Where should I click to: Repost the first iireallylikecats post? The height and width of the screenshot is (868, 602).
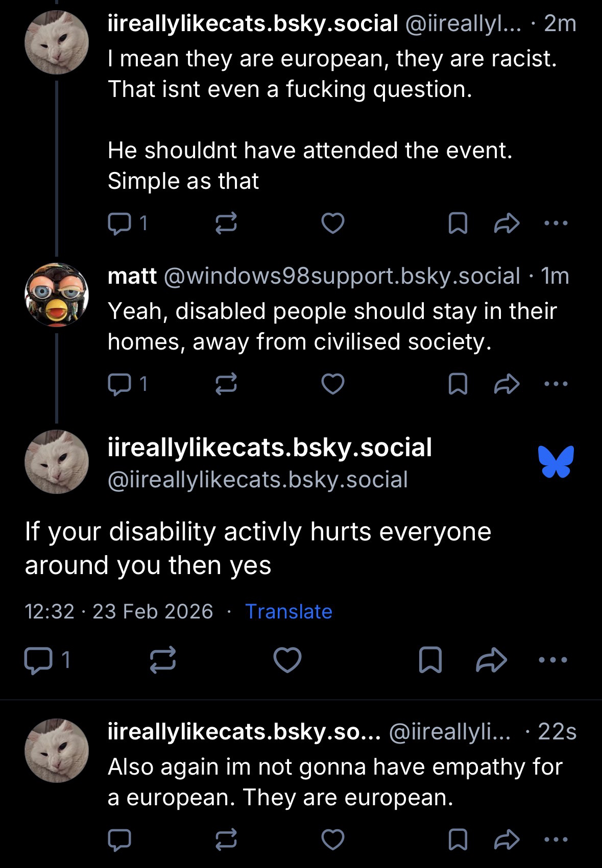click(226, 224)
